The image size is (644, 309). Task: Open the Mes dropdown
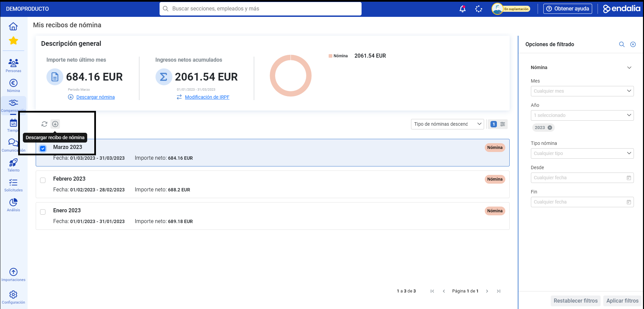582,91
